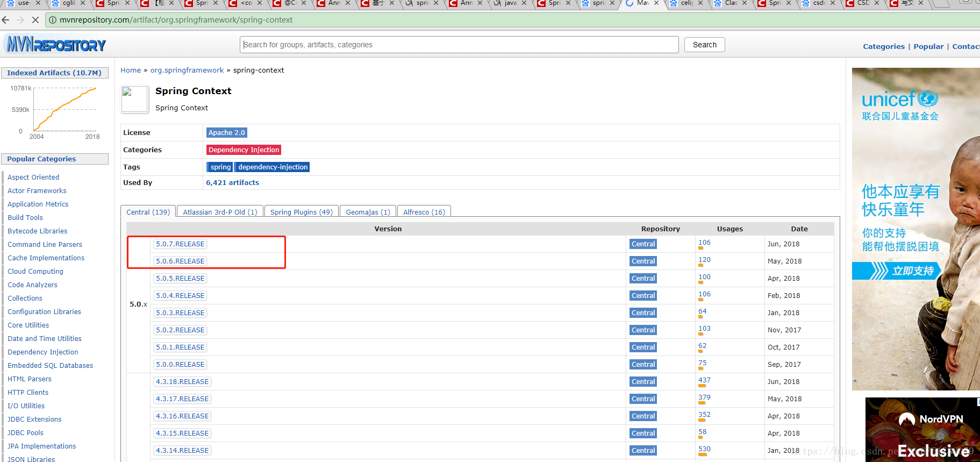Open Cloud Computing category
The image size is (980, 462).
35,271
